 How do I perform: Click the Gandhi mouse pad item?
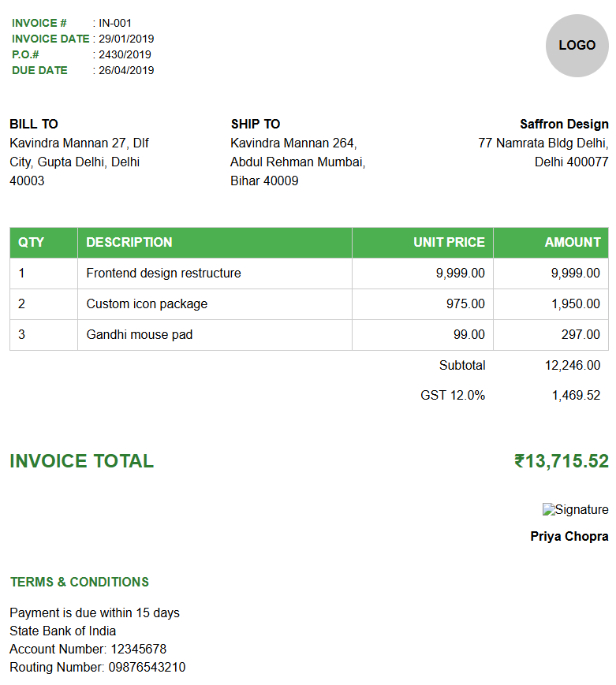tap(140, 334)
